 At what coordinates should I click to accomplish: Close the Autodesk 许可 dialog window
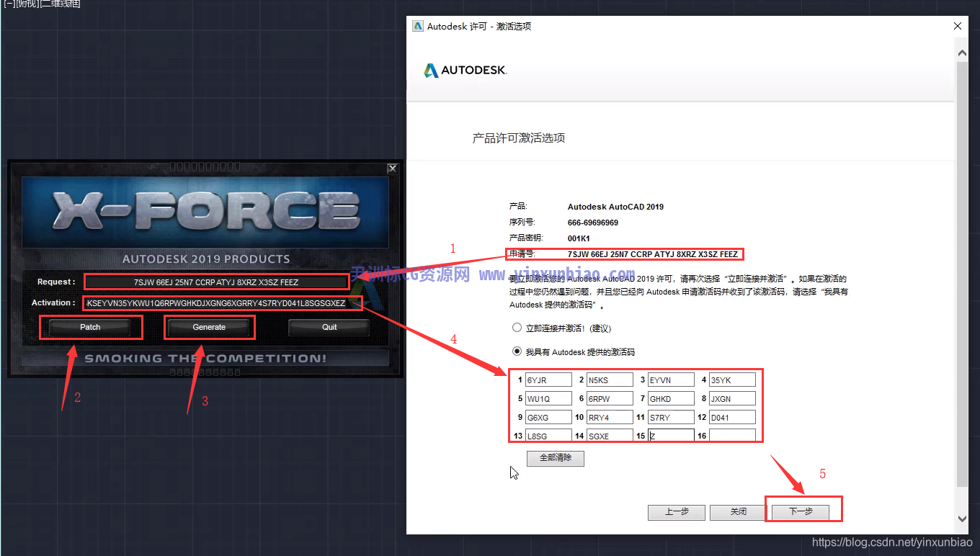(x=958, y=26)
